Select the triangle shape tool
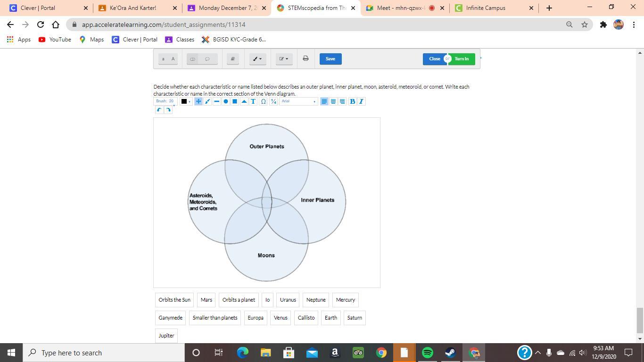Image resolution: width=644 pixels, height=362 pixels. (x=244, y=101)
